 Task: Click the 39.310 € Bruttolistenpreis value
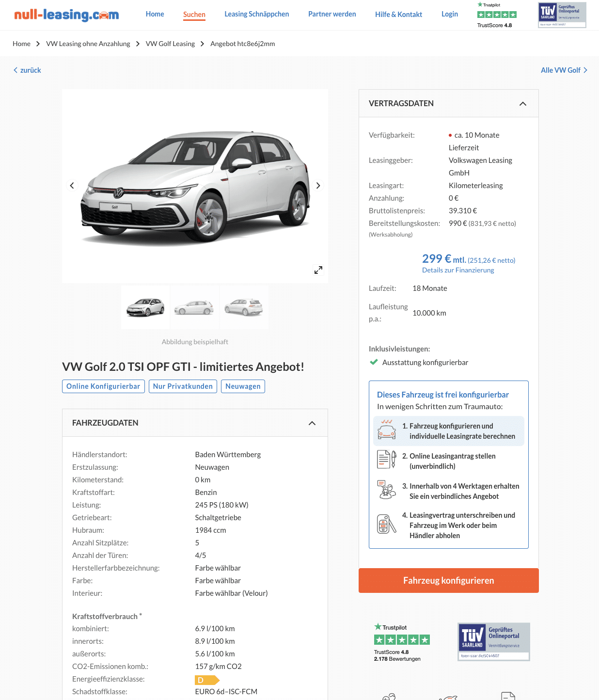(463, 210)
